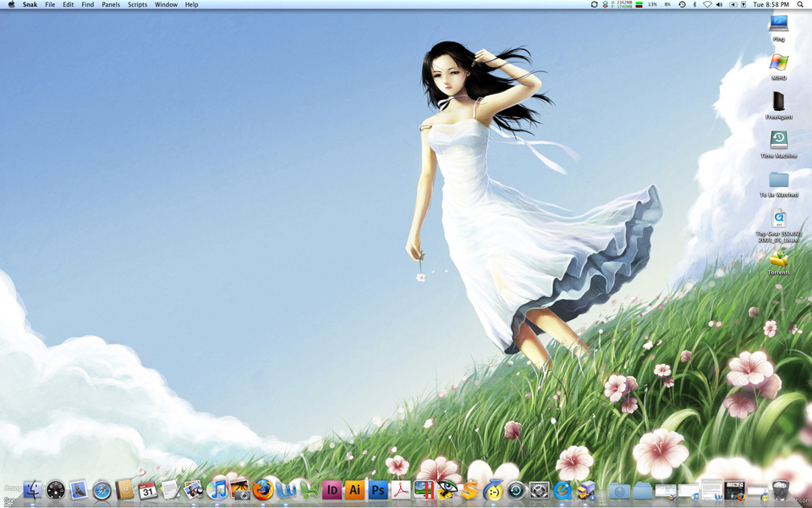Open Address Book in the Dock
The width and height of the screenshot is (812, 508).
125,490
